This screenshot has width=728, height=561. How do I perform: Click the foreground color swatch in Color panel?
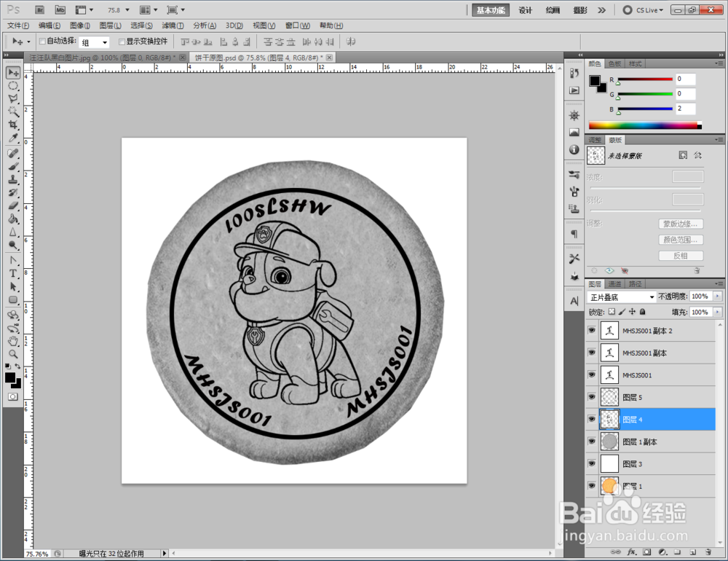(594, 81)
